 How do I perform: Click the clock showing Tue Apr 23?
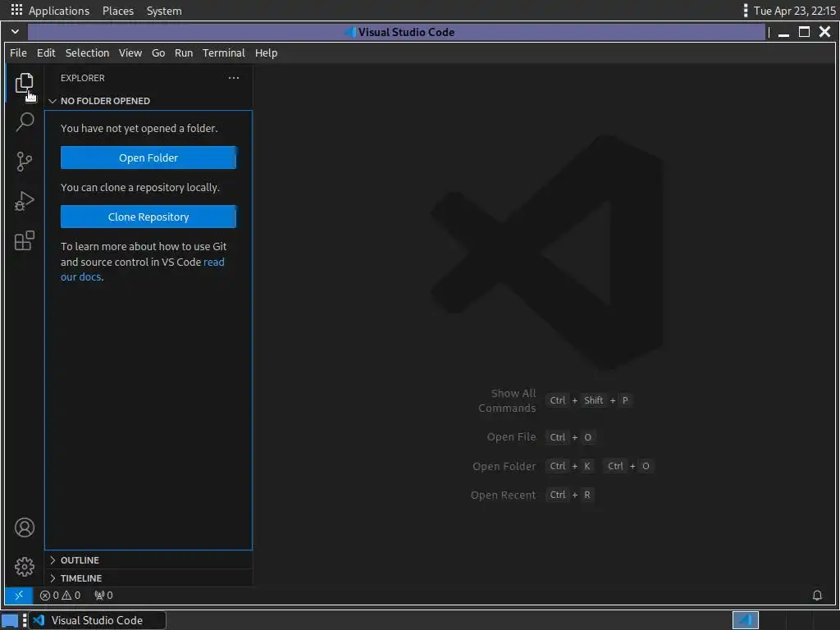[794, 11]
